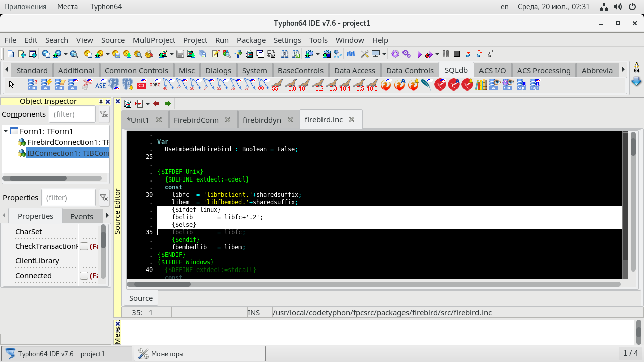
Task: Click the Build gear icon
Action: [395, 54]
